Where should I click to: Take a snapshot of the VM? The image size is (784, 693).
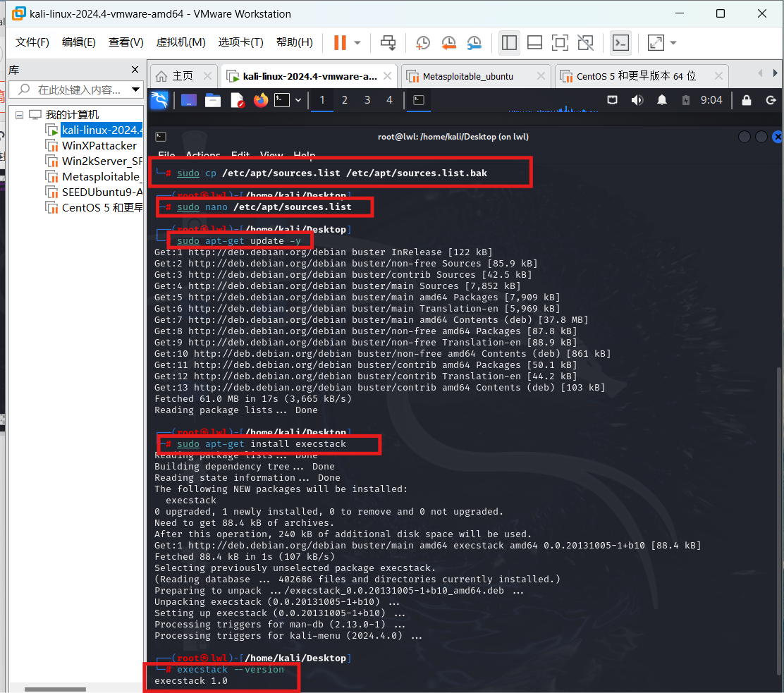pyautogui.click(x=423, y=42)
